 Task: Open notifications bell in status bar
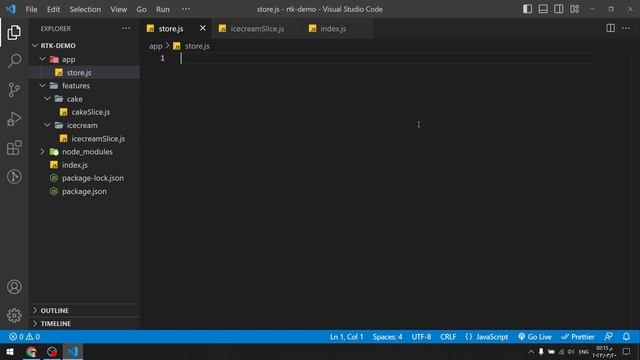[x=626, y=337]
